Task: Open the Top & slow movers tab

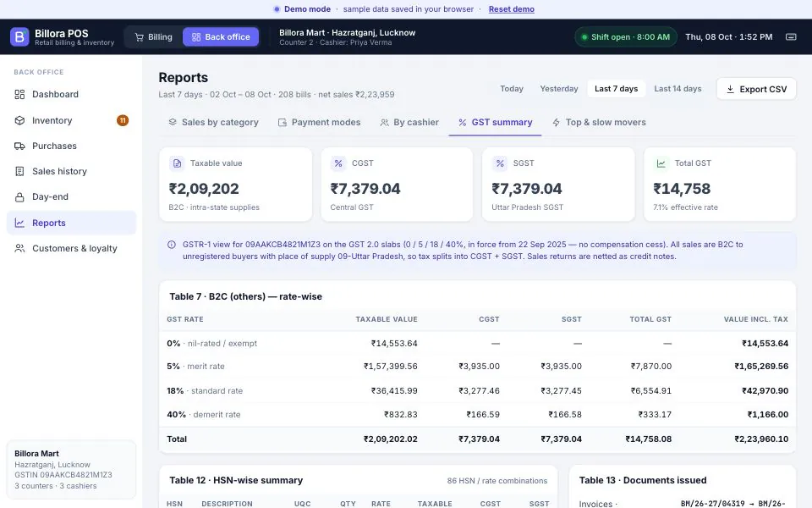Action: (599, 122)
